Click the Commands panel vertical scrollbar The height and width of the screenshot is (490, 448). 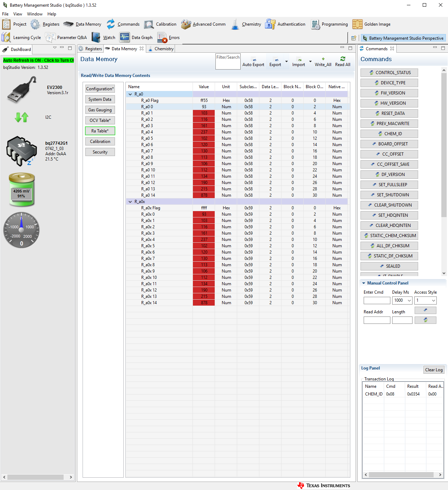(444, 145)
